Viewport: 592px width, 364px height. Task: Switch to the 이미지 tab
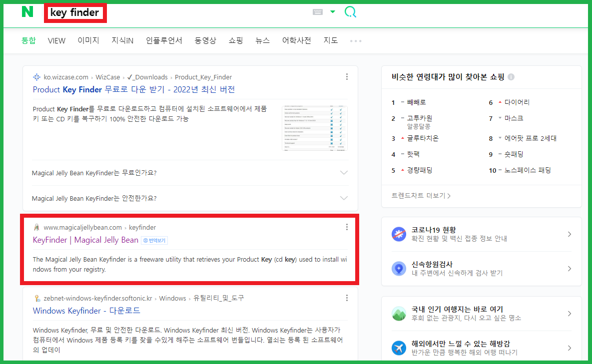(88, 40)
